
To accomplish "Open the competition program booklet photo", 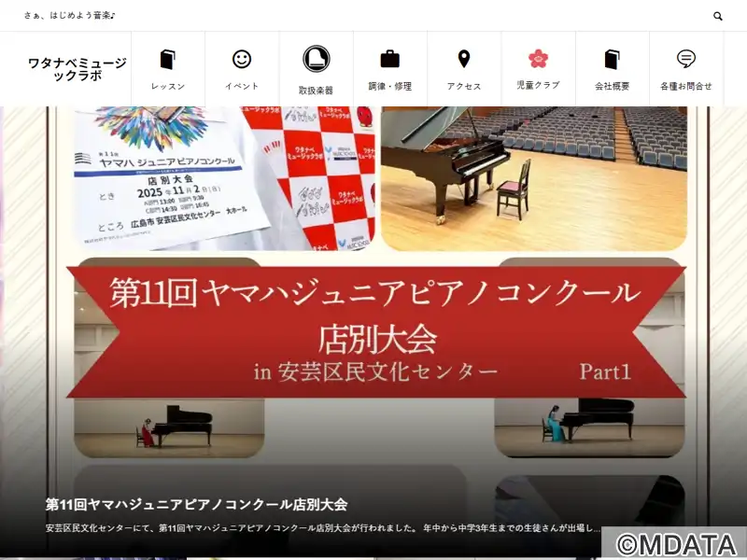I will click(224, 178).
